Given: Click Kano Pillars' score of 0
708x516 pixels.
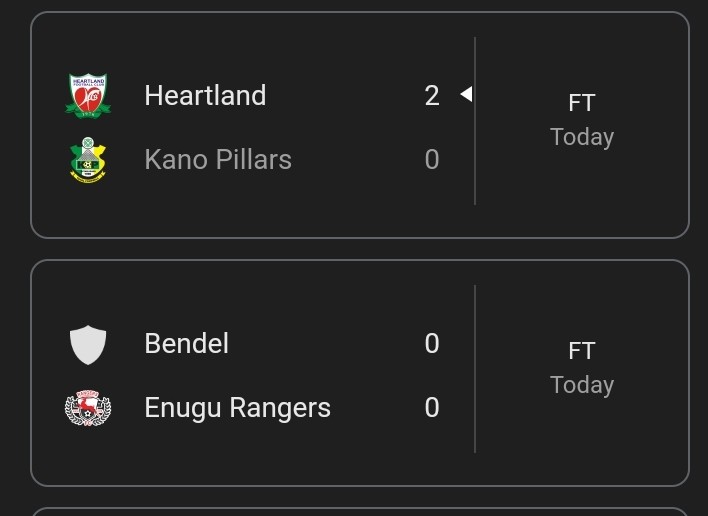Looking at the screenshot, I should 432,159.
